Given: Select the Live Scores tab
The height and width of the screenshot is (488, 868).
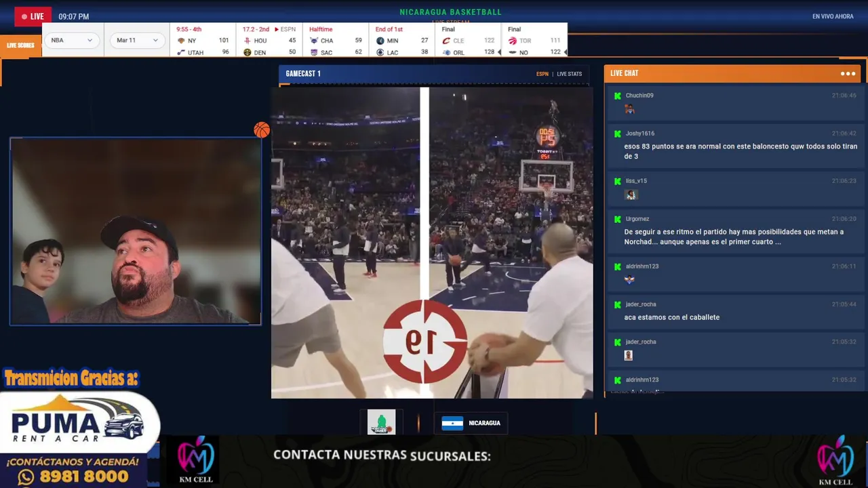Looking at the screenshot, I should [20, 45].
